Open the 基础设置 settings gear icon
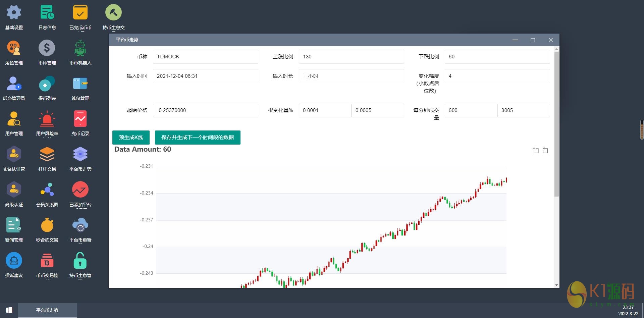 coord(14,13)
